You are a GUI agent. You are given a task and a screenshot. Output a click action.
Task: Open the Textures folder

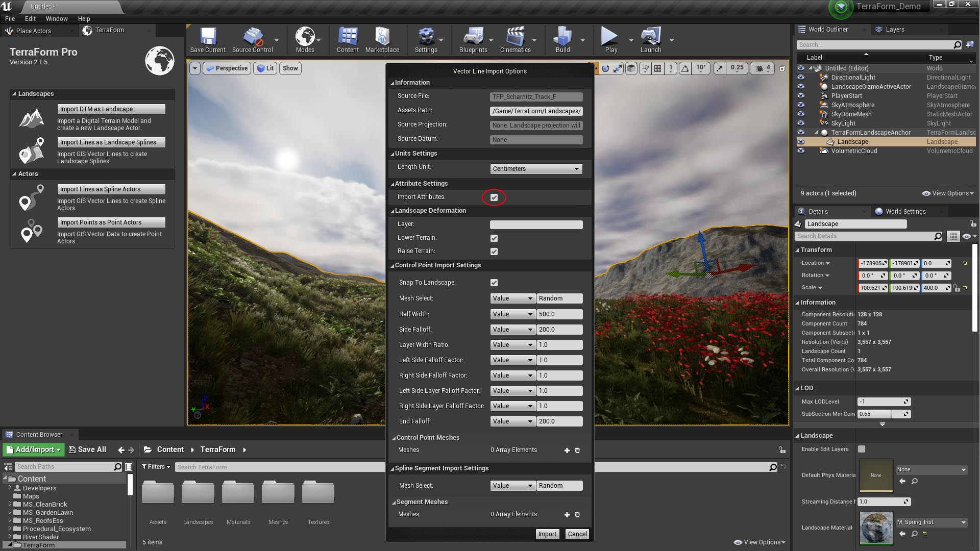[x=318, y=503]
